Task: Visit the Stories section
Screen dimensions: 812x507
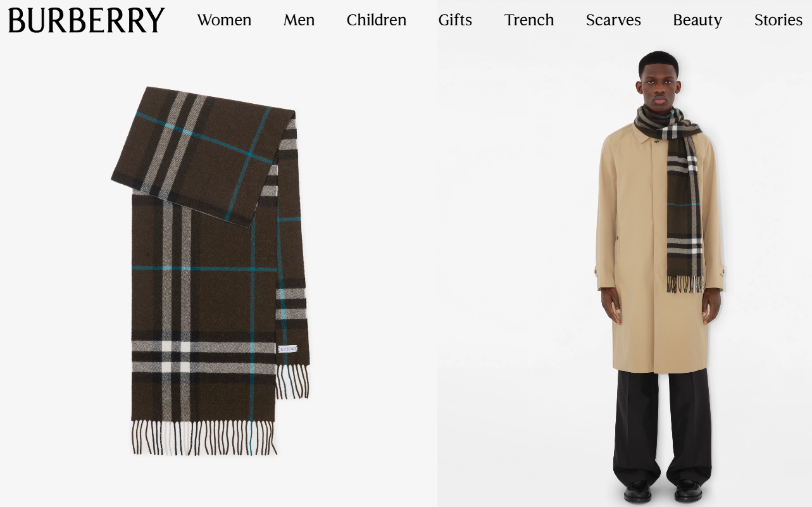Action: [778, 20]
